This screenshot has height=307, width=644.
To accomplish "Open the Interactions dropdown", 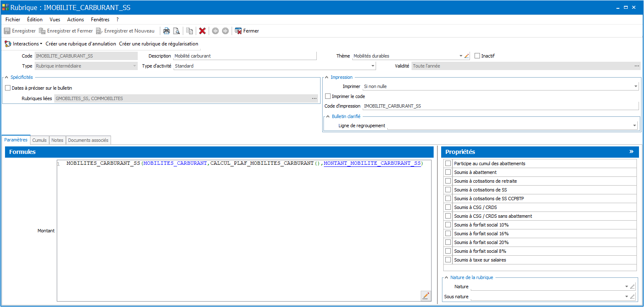I will 23,43.
